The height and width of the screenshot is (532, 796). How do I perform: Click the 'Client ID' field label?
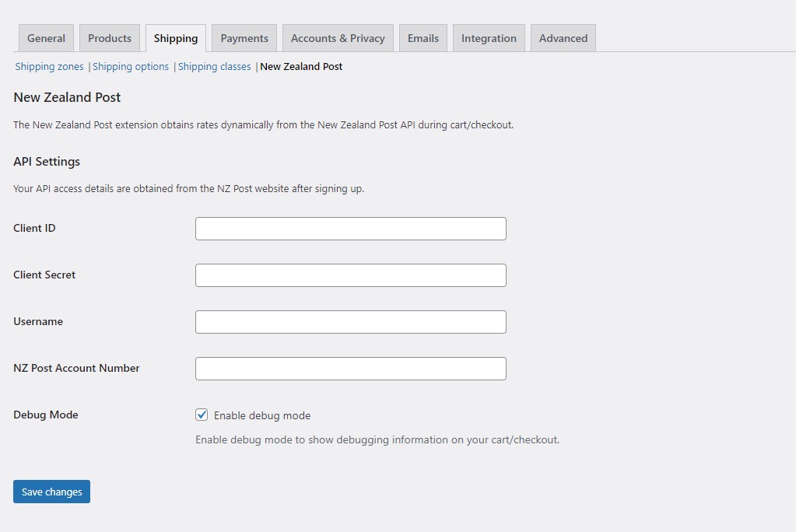34,228
